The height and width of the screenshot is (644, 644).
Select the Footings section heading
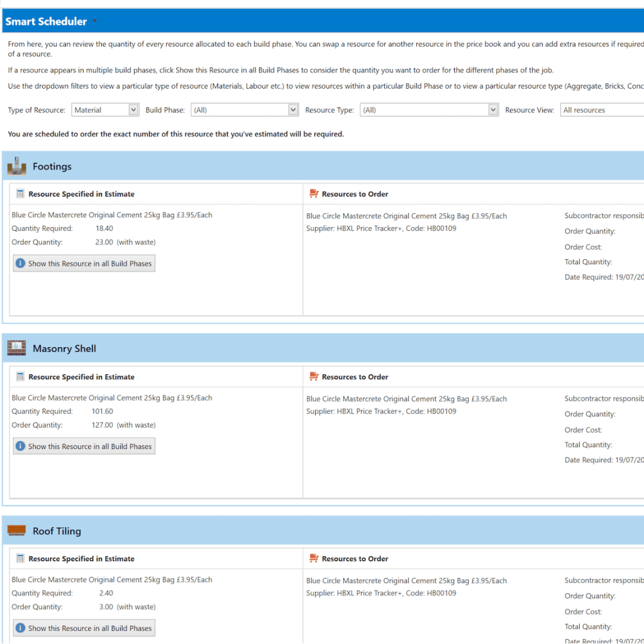pyautogui.click(x=52, y=166)
